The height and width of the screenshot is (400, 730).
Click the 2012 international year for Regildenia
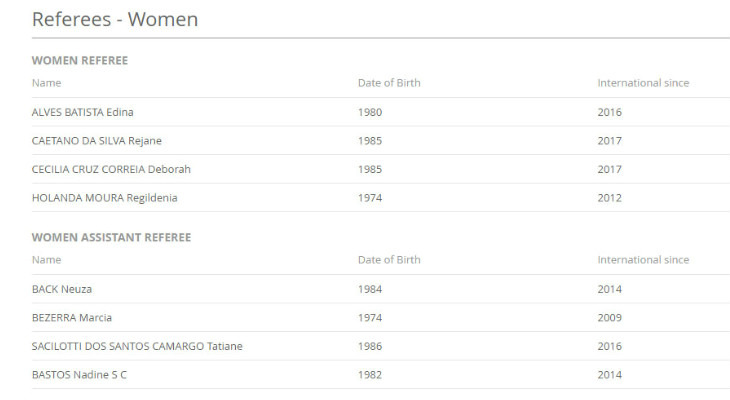pyautogui.click(x=610, y=198)
